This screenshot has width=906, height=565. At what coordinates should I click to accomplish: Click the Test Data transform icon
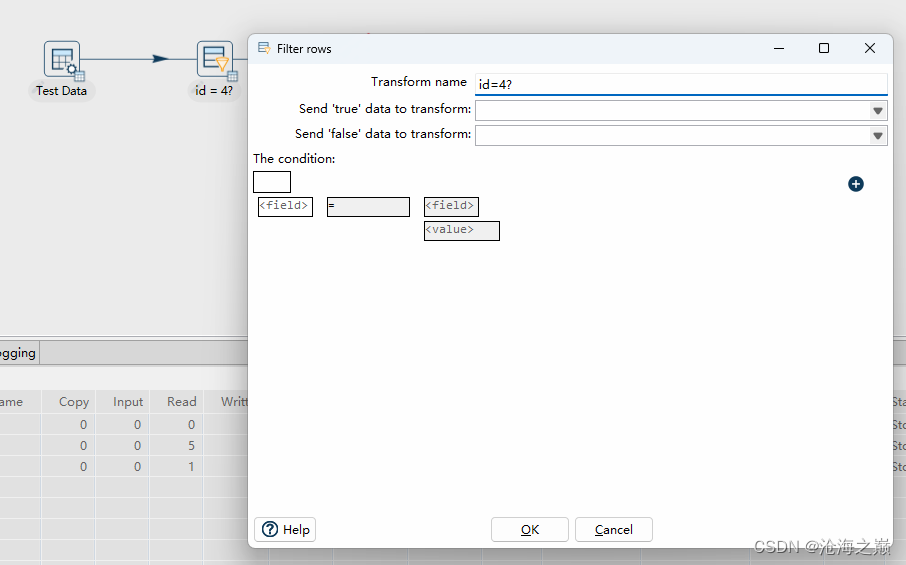tap(61, 59)
